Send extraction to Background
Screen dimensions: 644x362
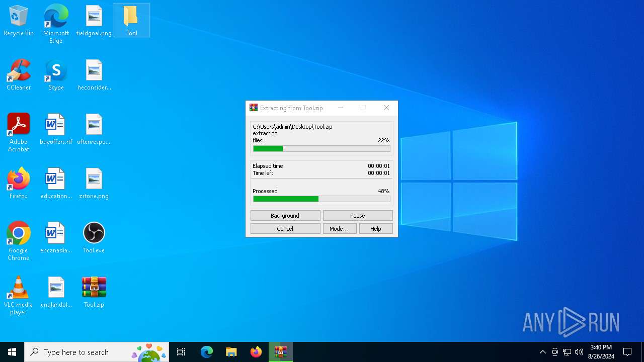tap(285, 216)
